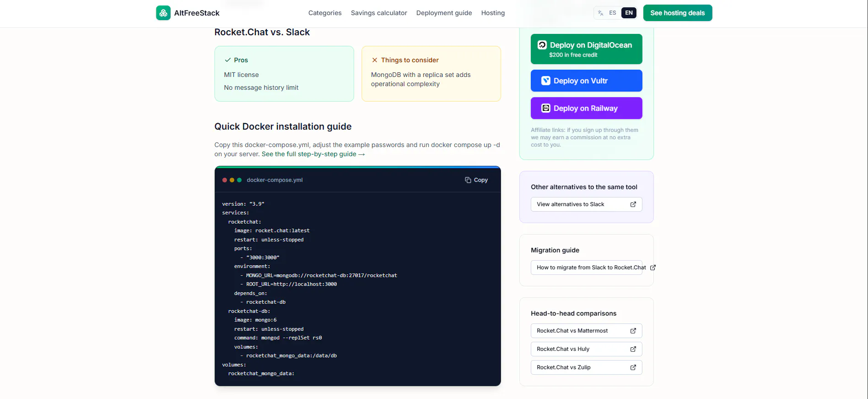Click the X icon by Things to consider
868x399 pixels.
click(375, 60)
